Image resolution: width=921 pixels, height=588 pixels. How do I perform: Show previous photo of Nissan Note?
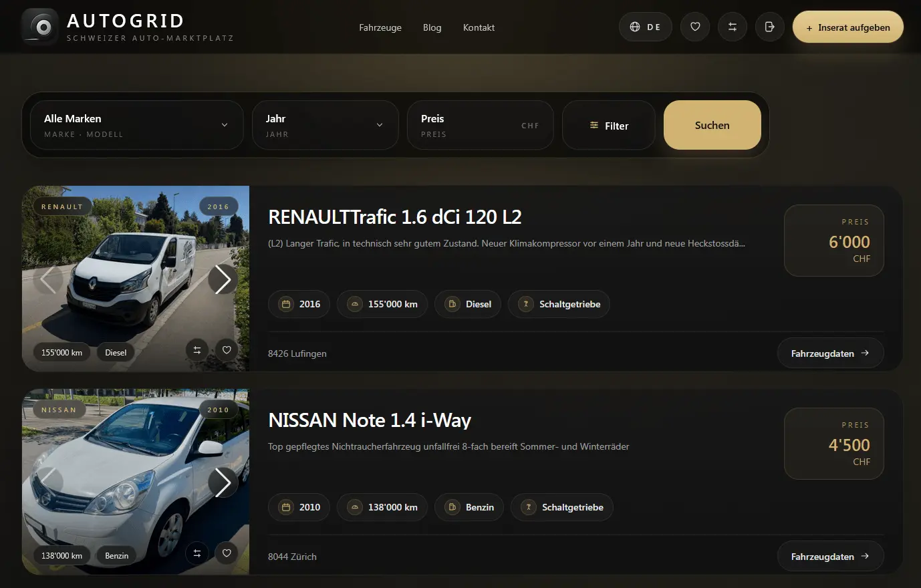(x=48, y=482)
